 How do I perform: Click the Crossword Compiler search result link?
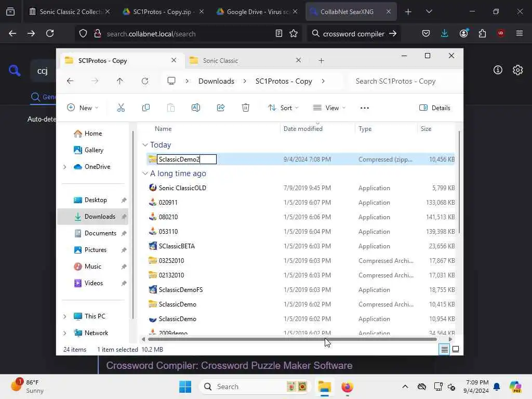pos(229,365)
